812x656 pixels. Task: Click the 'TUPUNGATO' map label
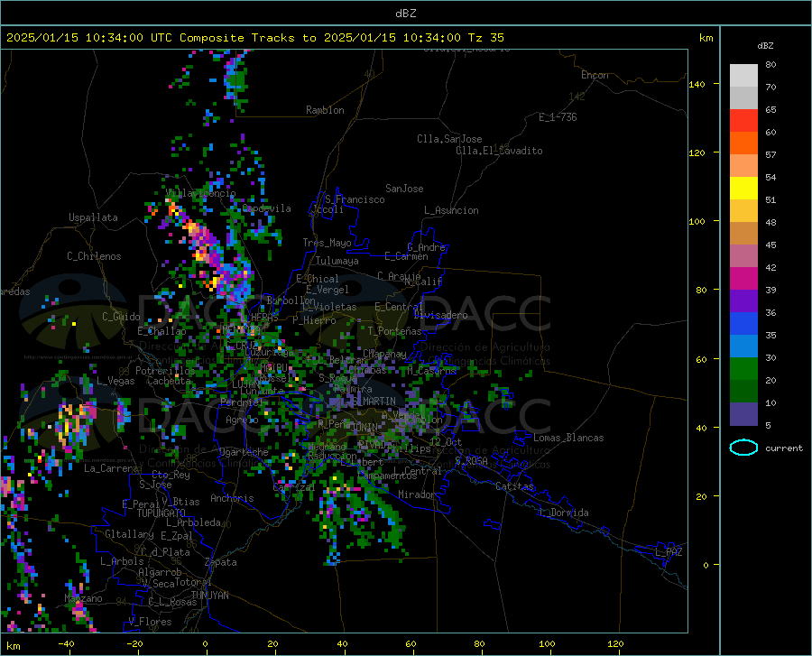point(161,513)
